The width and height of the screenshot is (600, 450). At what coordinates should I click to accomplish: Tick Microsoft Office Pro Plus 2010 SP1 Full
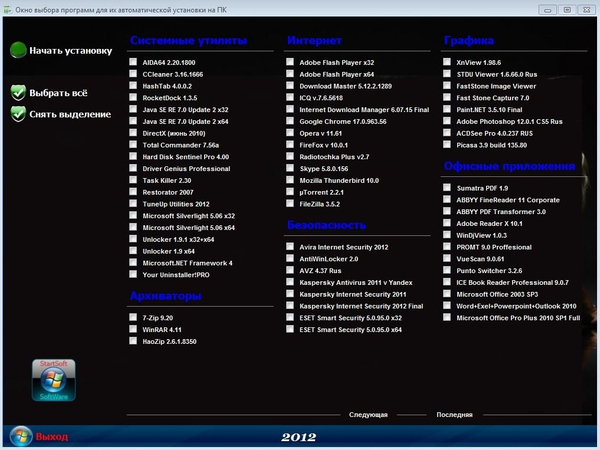(x=447, y=317)
